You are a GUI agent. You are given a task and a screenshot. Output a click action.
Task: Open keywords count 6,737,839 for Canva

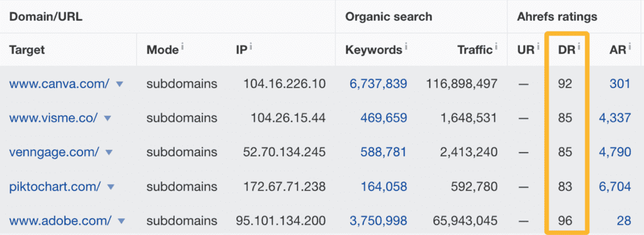378,84
